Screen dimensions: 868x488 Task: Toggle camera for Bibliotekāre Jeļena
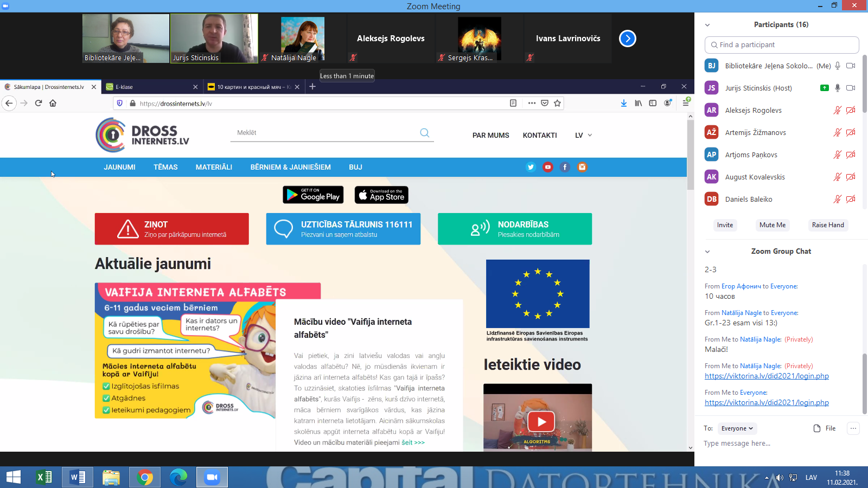pyautogui.click(x=851, y=66)
